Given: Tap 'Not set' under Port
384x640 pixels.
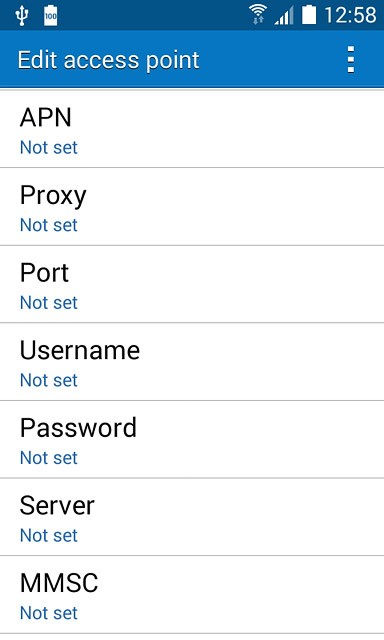Looking at the screenshot, I should tap(49, 302).
